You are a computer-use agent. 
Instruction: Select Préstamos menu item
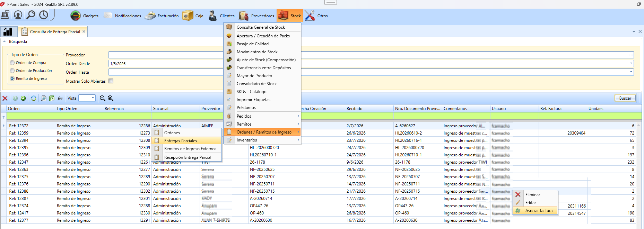tap(262, 108)
